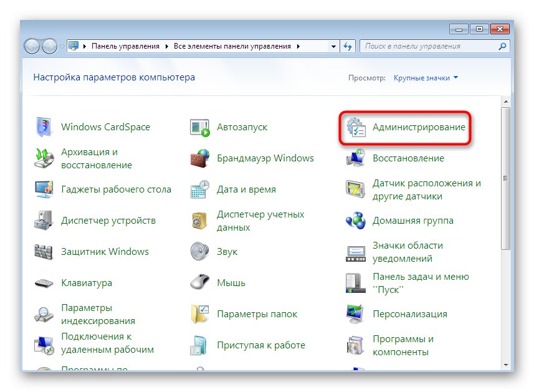This screenshot has width=534, height=392.
Task: Click the vertical scrollbar thumb
Action: pos(506,178)
